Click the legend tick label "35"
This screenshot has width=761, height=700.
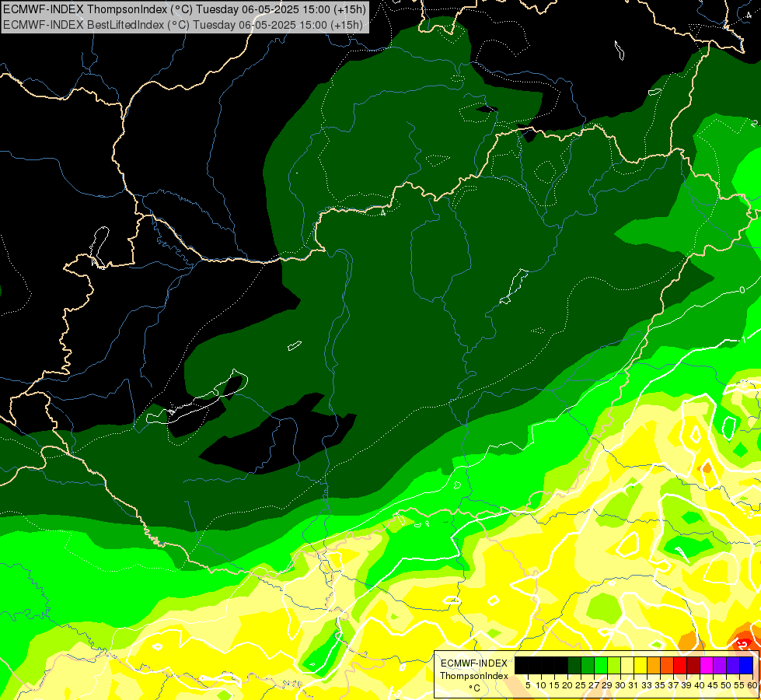pyautogui.click(x=660, y=685)
